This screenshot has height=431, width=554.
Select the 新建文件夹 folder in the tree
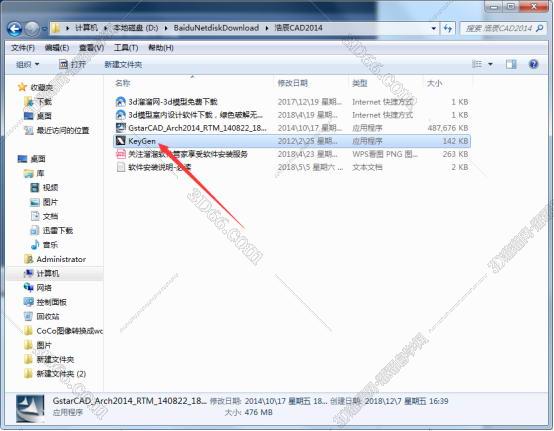click(49, 360)
